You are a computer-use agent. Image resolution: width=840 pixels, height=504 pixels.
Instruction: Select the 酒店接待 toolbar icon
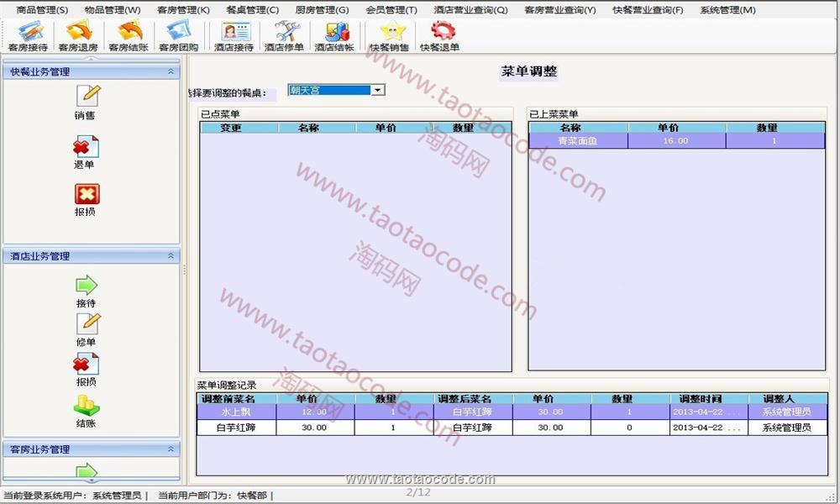[234, 36]
